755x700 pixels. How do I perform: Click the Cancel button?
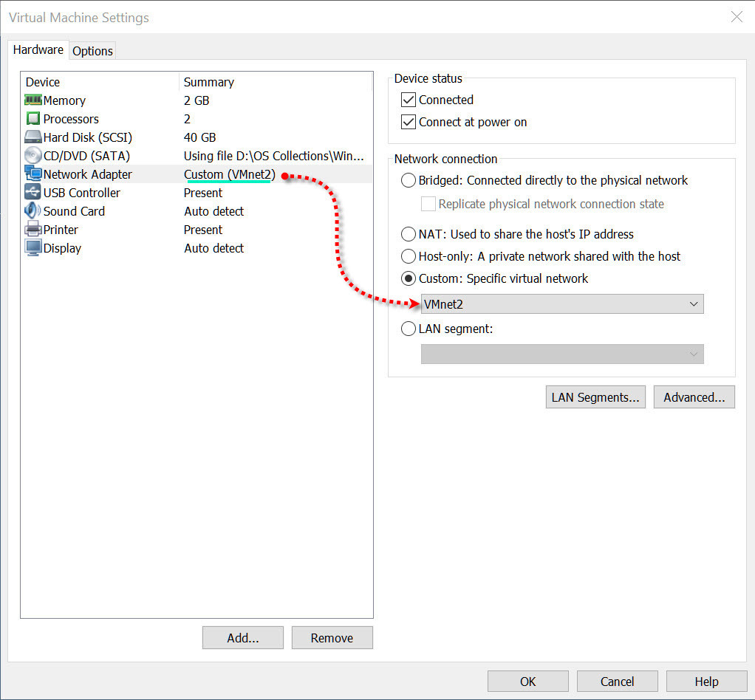click(x=617, y=682)
